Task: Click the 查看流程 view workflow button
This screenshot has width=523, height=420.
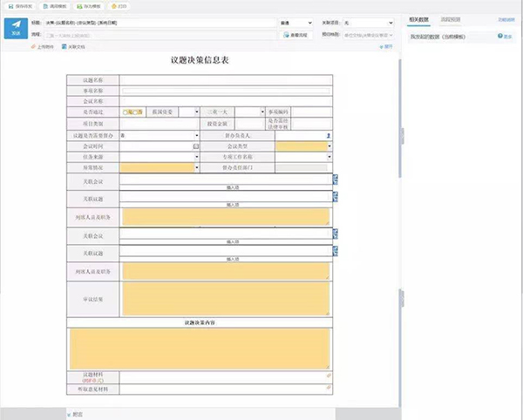Action: 295,35
